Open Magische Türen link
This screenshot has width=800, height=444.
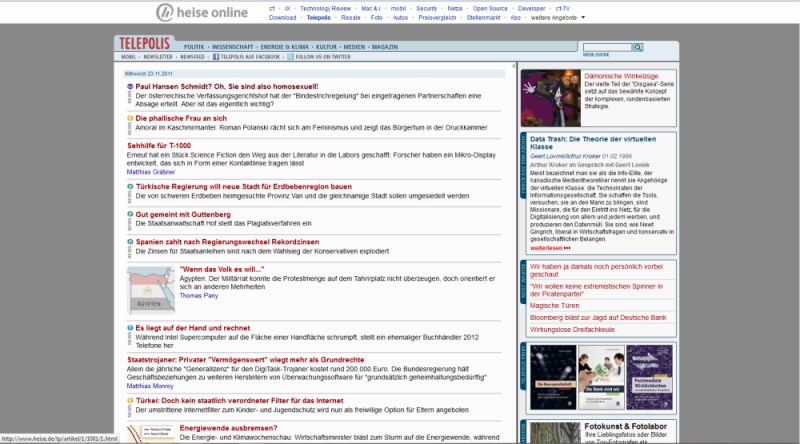tap(554, 306)
